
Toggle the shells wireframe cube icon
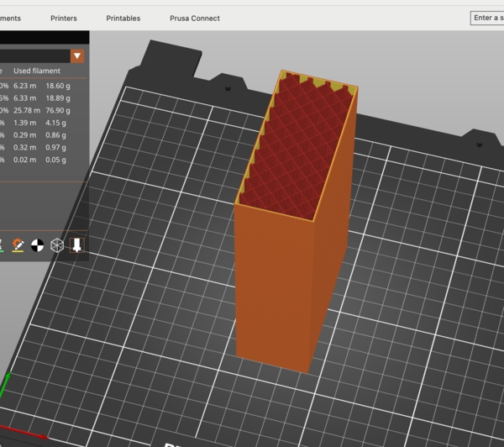coord(57,245)
